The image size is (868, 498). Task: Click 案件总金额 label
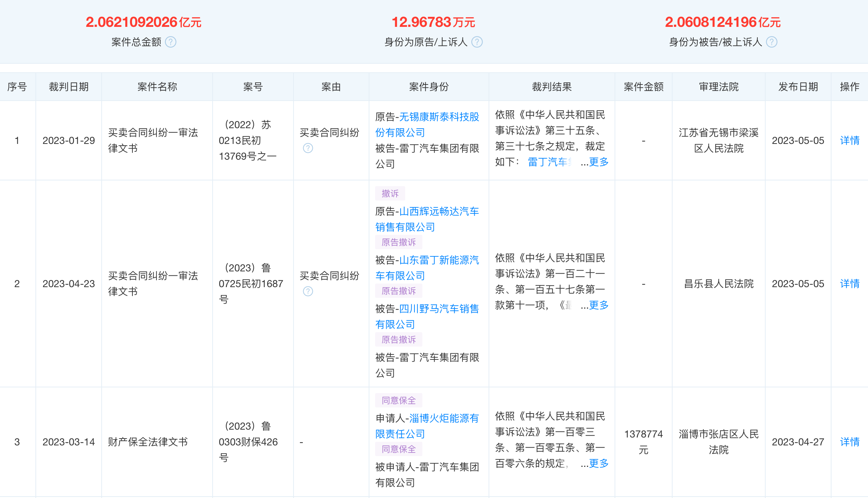pyautogui.click(x=136, y=42)
